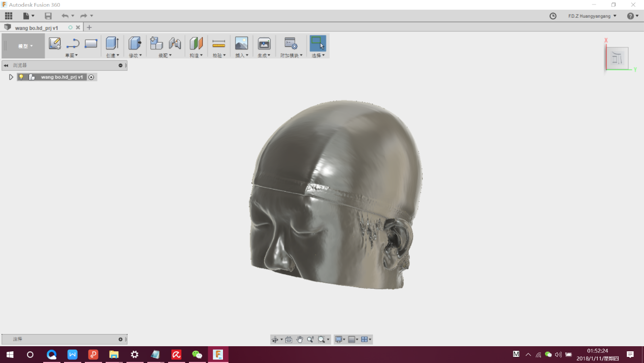Viewport: 644px width, 363px height.
Task: Expand the 注释 comments panel plus
Action: tap(121, 339)
